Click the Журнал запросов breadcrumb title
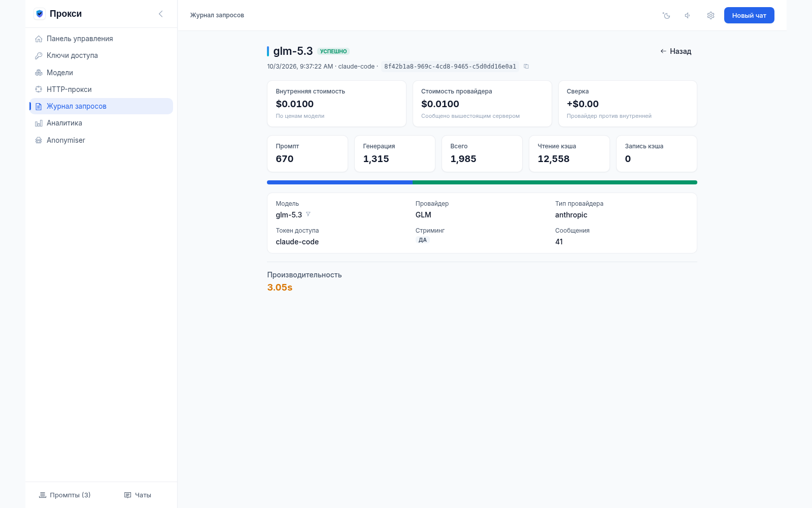 coord(217,15)
